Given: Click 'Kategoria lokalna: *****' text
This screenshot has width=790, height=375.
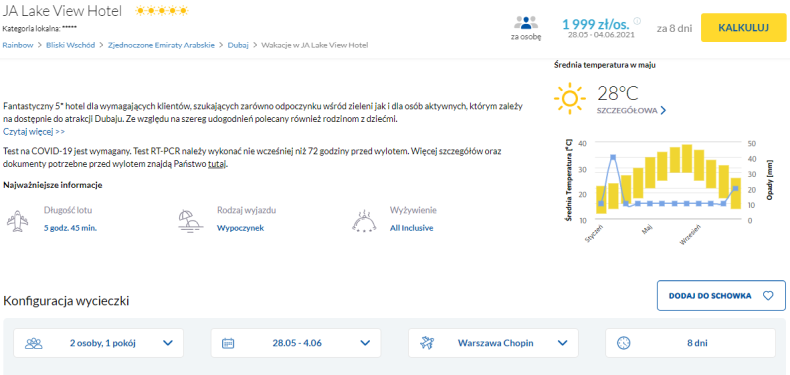Looking at the screenshot, I should click(40, 28).
